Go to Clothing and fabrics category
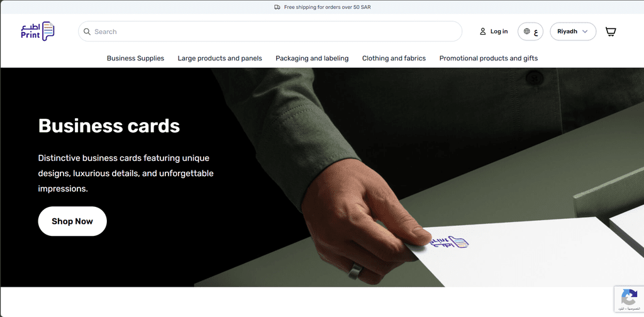Screen dimensions: 644x317 (x=394, y=58)
